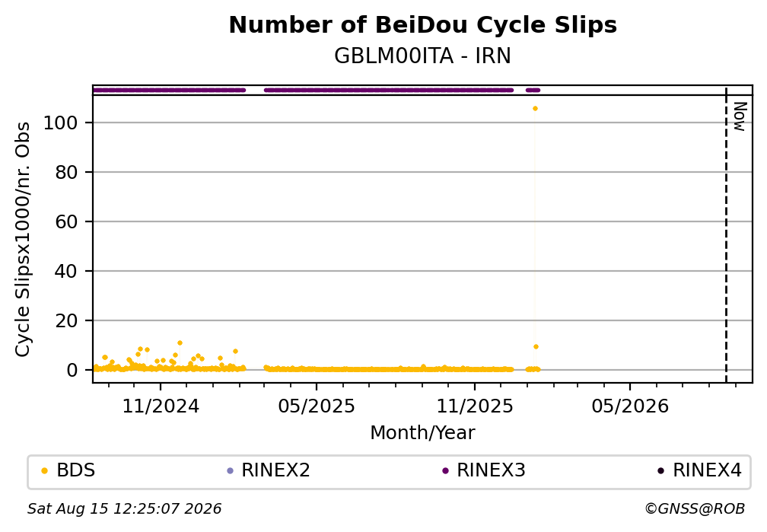Click the ©GNSS@ROB credit text
The width and height of the screenshot is (767, 532).
(x=695, y=509)
